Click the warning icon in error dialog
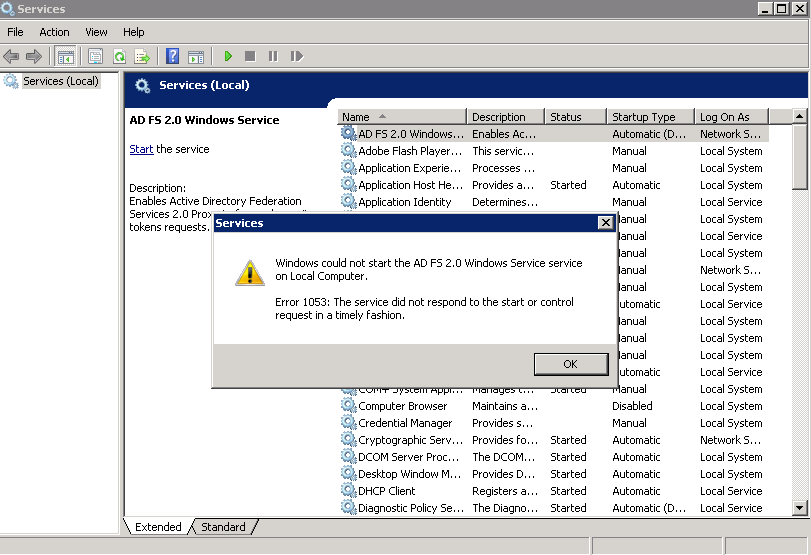The height and width of the screenshot is (555, 811). pos(250,273)
